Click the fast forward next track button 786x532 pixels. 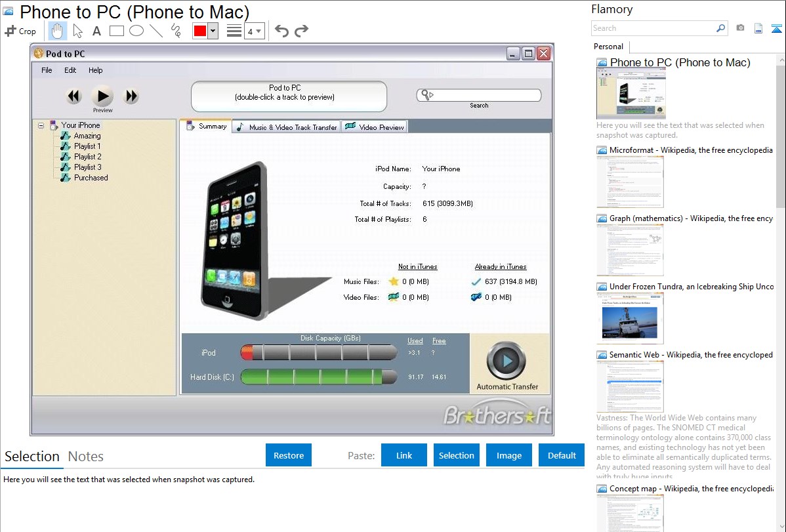click(131, 96)
